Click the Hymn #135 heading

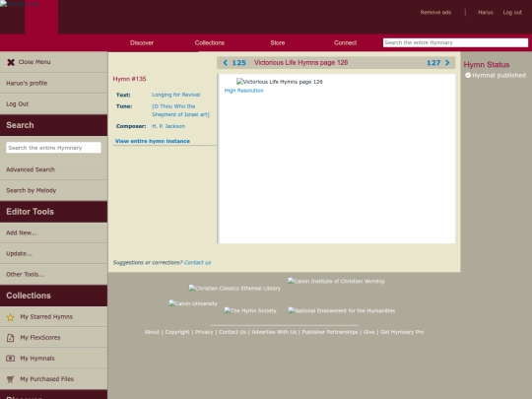(129, 79)
